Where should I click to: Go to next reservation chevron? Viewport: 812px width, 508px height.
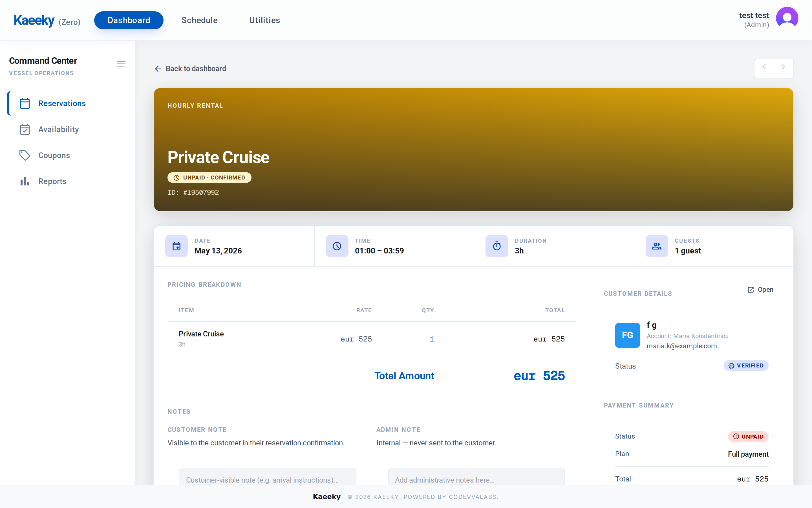784,67
